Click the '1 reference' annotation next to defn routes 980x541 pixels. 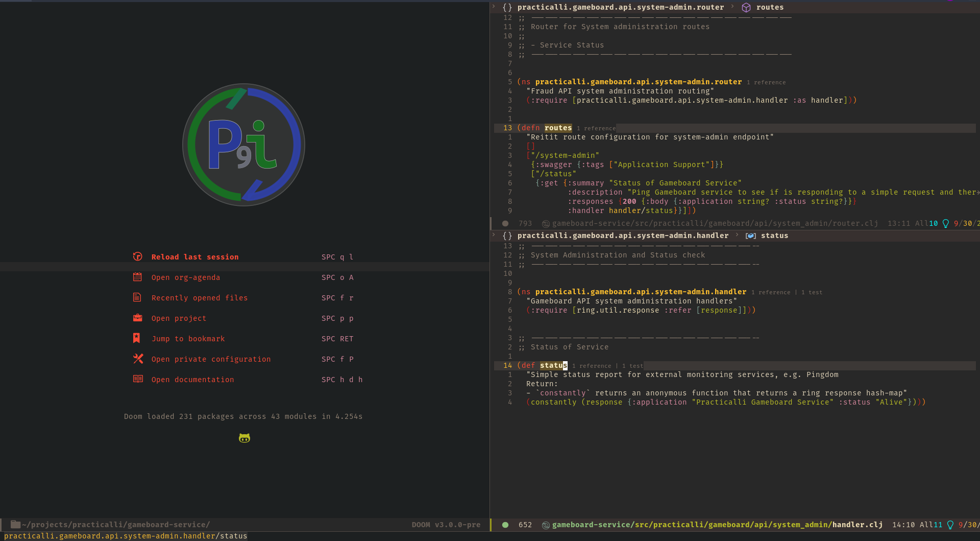596,128
